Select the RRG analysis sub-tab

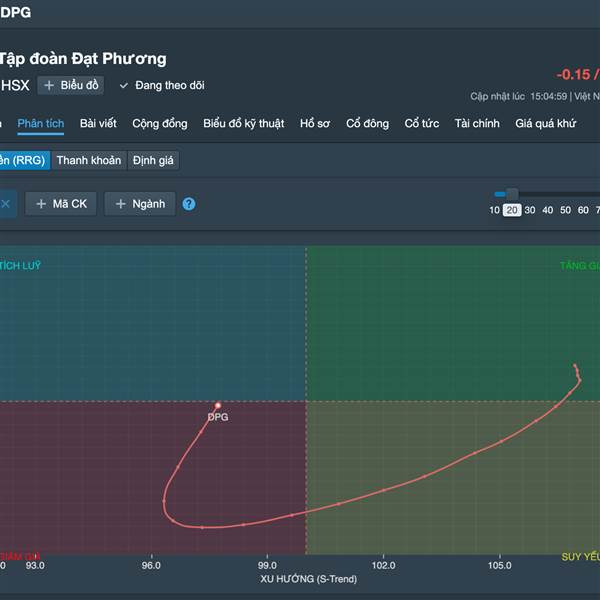coord(24,160)
